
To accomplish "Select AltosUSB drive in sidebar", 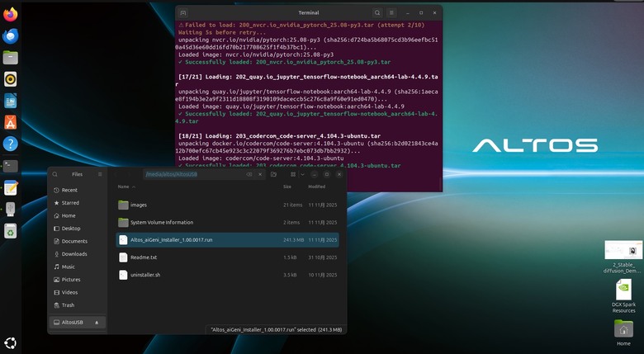I will 78,323.
